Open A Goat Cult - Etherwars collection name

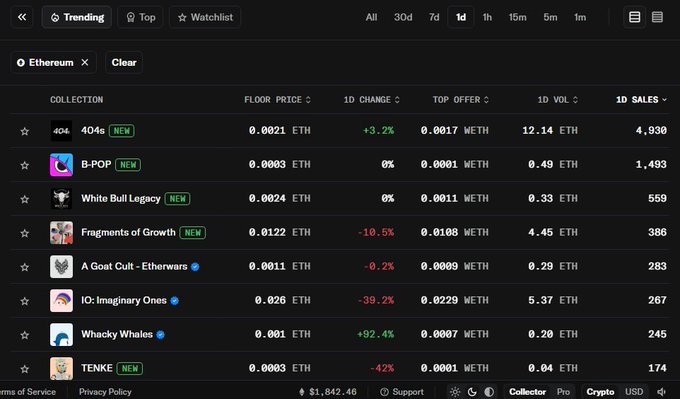click(x=134, y=266)
